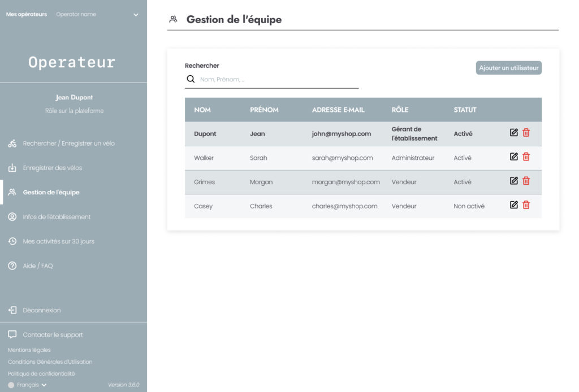Delete the Dupont Jean user row

point(526,133)
